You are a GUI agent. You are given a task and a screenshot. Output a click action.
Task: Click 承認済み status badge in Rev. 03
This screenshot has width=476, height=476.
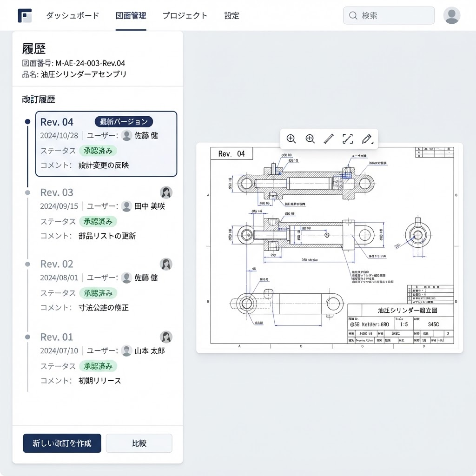click(98, 222)
